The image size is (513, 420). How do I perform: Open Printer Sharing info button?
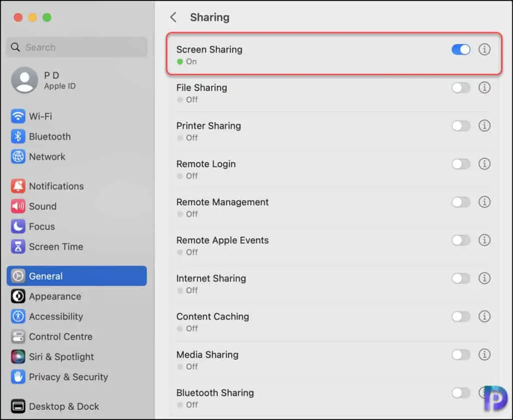484,126
